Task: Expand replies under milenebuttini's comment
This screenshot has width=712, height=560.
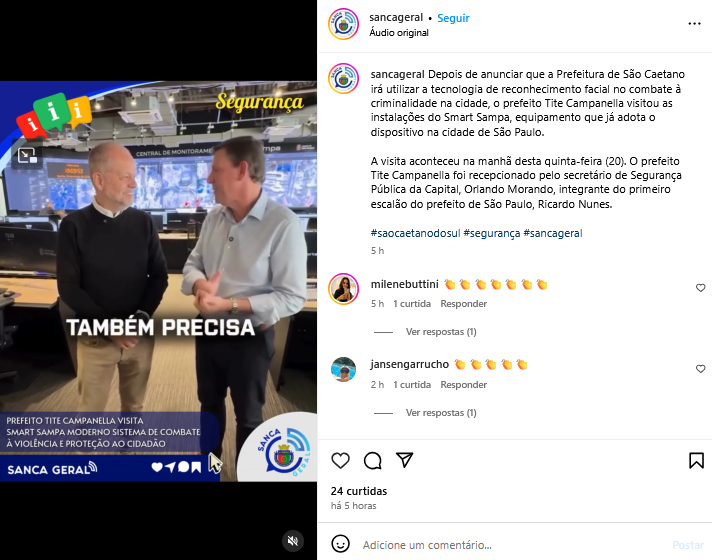Action: click(x=441, y=332)
